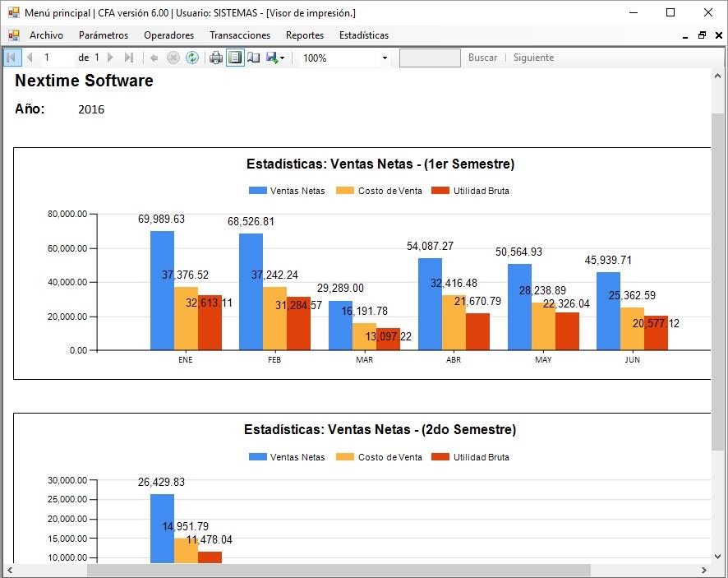Minimize the inner report viewer window
Viewport: 728px width, 578px height.
pyautogui.click(x=685, y=36)
